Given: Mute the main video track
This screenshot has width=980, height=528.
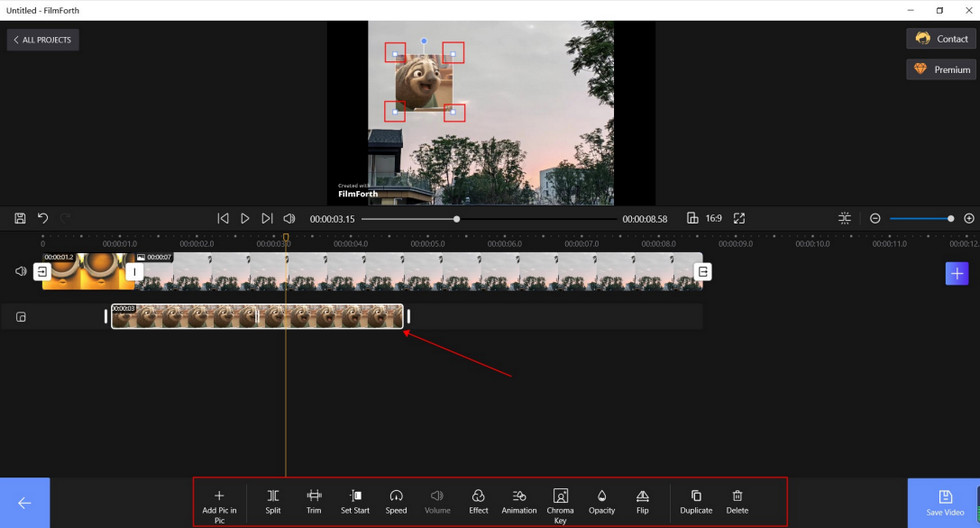Looking at the screenshot, I should click(21, 271).
